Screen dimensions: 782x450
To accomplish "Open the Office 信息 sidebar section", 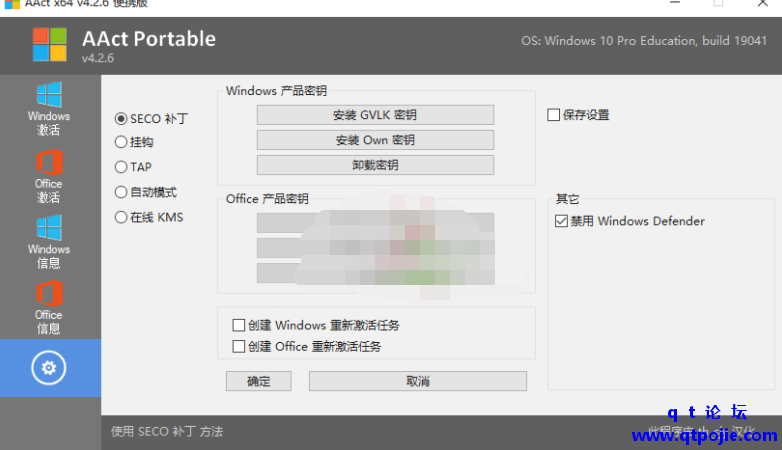I will click(49, 307).
